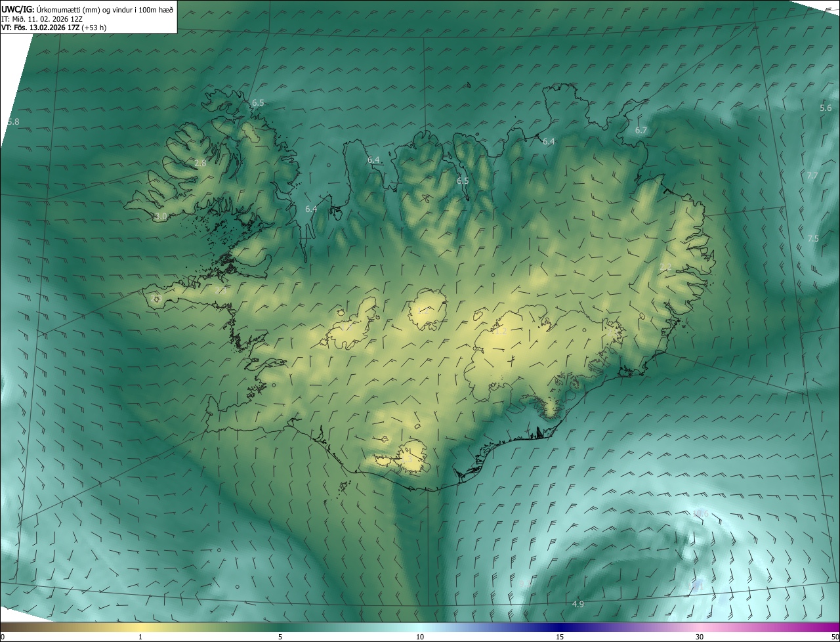
Task: Click the valid time 'VT: Fös. 13.02.2026 17Z (+53 h)'
Action: click(x=54, y=28)
